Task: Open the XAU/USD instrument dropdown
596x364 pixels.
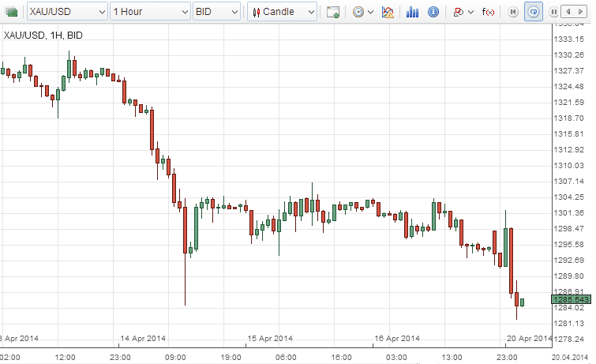Action: point(67,12)
